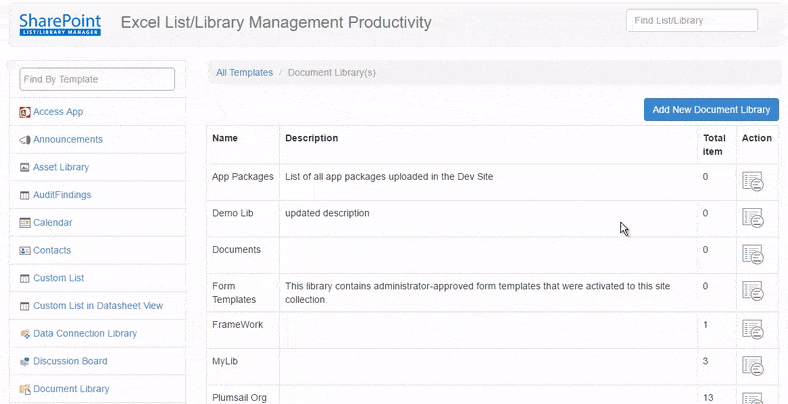Open action icon for FrameWork row

[x=752, y=330]
